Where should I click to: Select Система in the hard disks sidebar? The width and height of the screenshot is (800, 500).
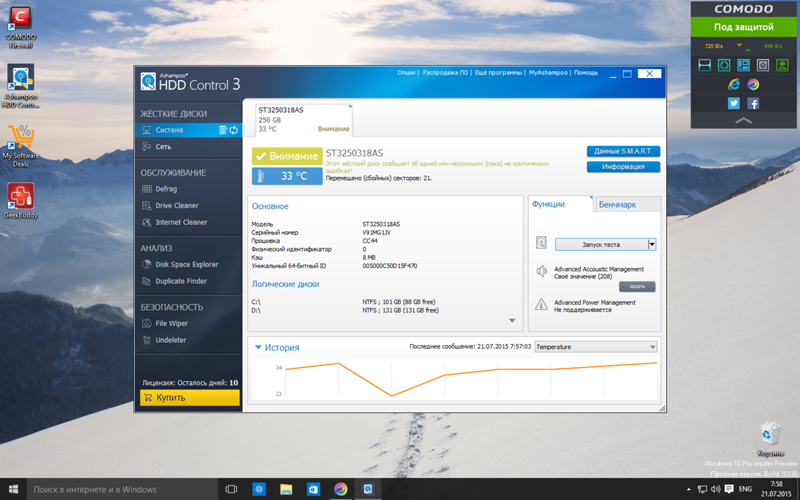click(188, 130)
